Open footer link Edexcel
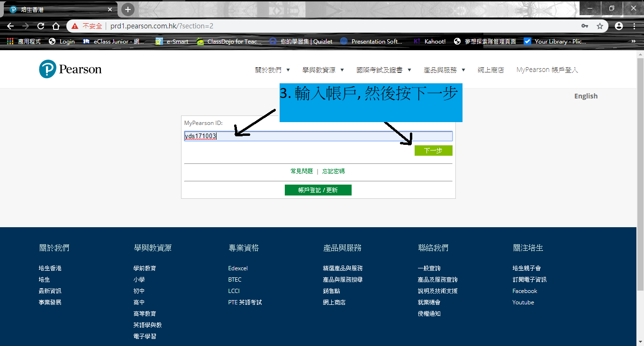Viewport: 644px width, 346px height. click(x=238, y=268)
